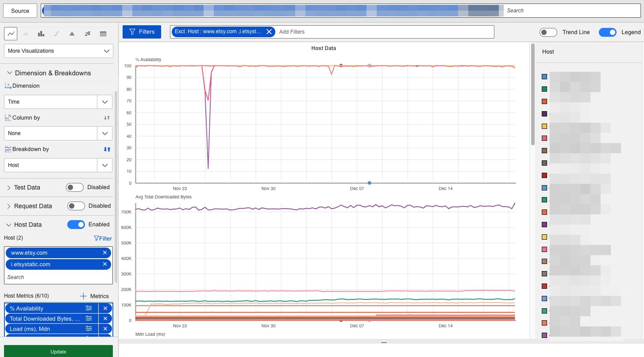Open settings for the Load (ms), Mdn metric
The image size is (644, 357).
pos(89,329)
